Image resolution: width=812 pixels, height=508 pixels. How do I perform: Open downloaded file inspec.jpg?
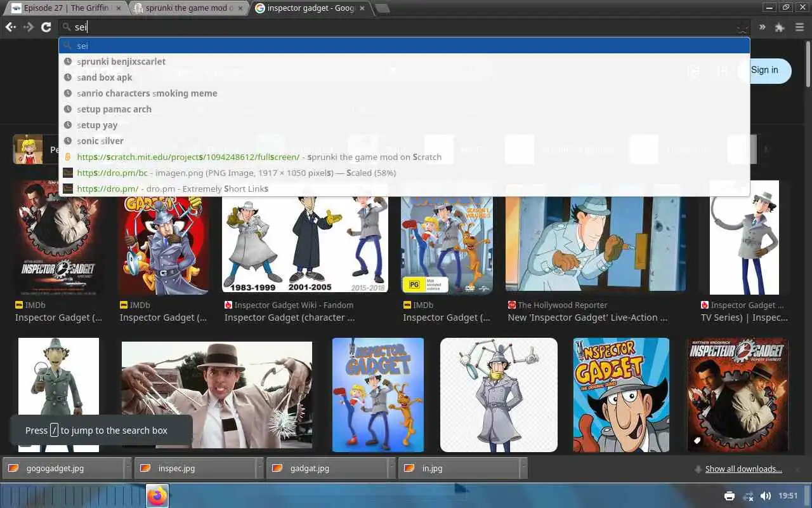(194, 469)
